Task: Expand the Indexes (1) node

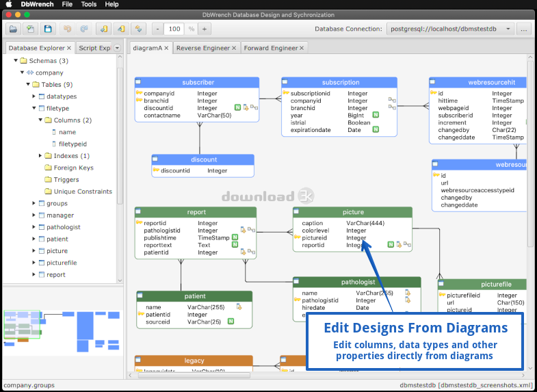Action: 40,156
